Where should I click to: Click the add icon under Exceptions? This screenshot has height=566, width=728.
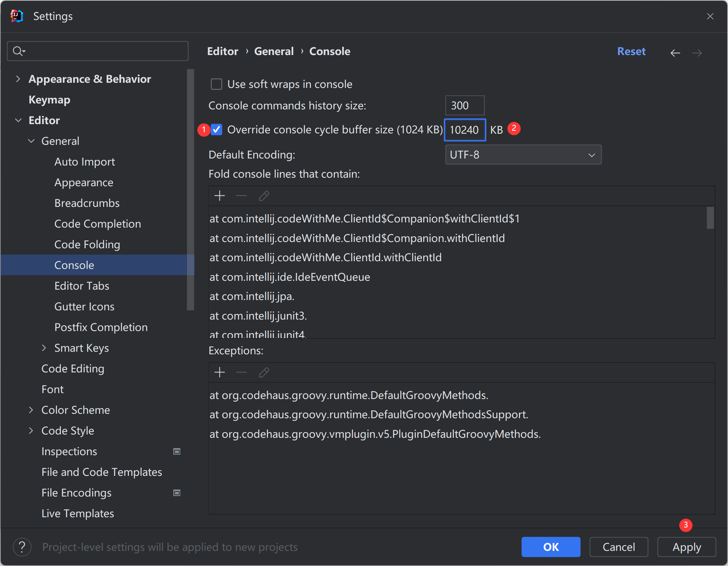(220, 372)
